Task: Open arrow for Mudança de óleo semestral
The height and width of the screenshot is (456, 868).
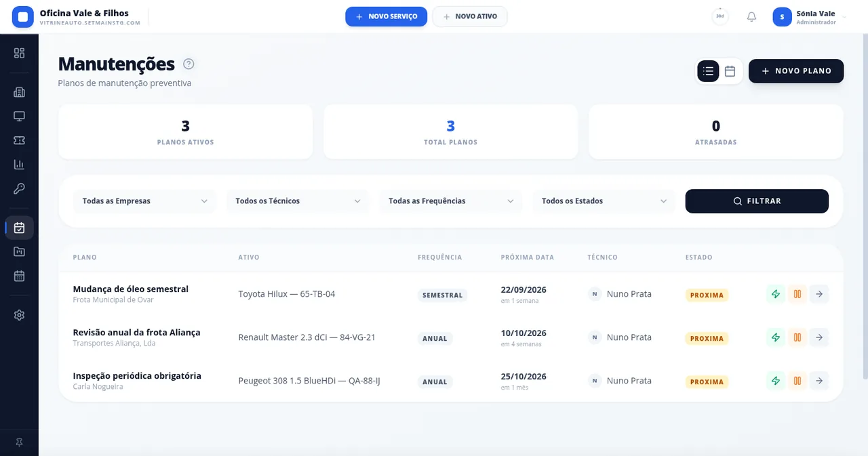Action: [819, 294]
